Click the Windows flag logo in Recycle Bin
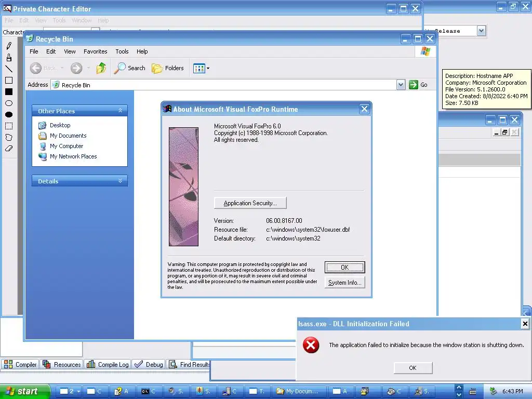 [x=425, y=51]
